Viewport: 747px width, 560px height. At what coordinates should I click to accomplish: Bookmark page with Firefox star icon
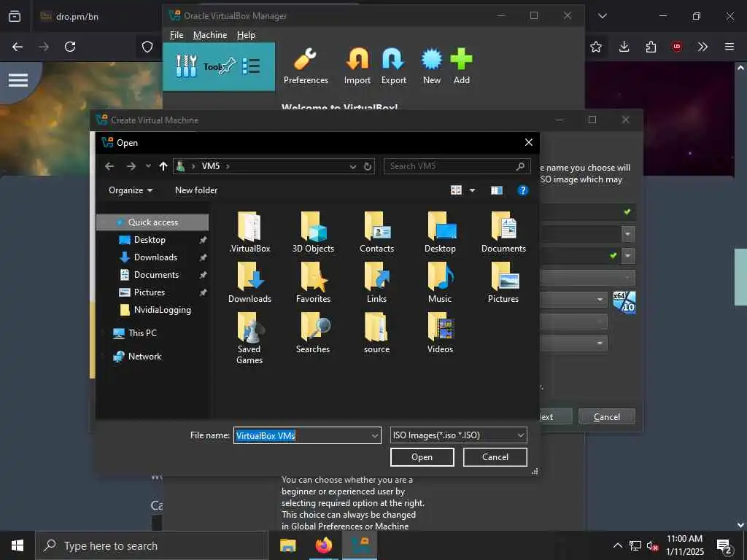596,47
